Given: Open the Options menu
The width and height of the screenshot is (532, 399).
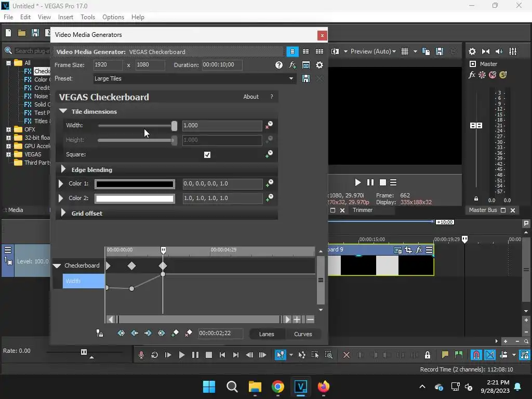Looking at the screenshot, I should 113,17.
